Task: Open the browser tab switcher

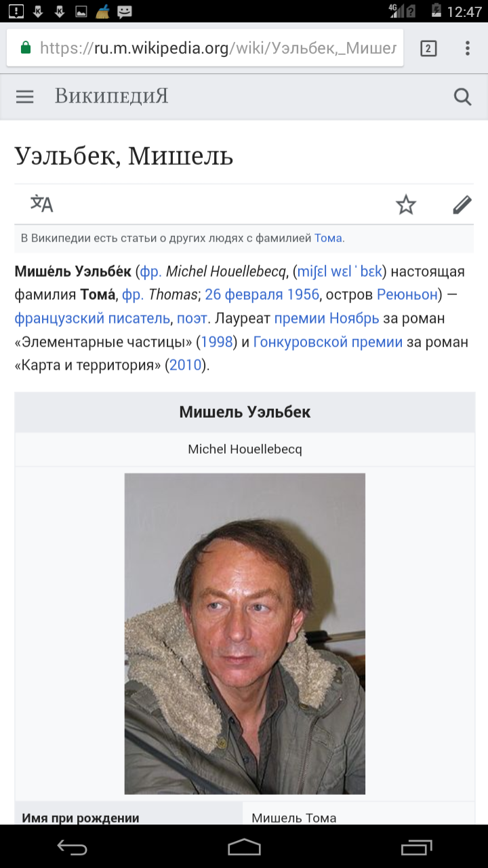Action: 428,48
